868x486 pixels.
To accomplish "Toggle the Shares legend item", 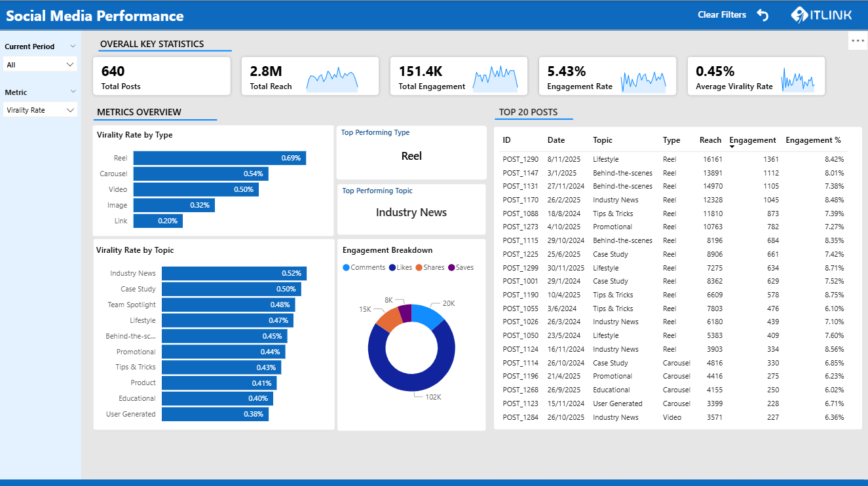I will point(430,267).
